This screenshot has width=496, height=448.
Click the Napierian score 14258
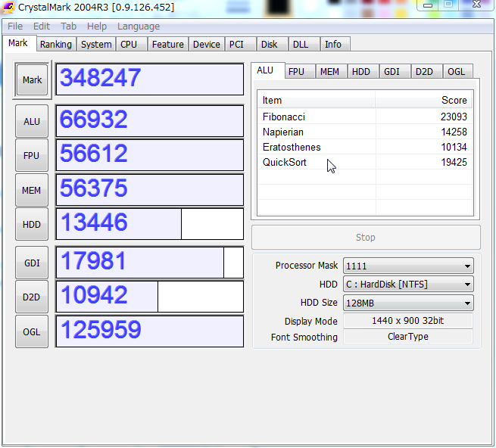[x=454, y=132]
